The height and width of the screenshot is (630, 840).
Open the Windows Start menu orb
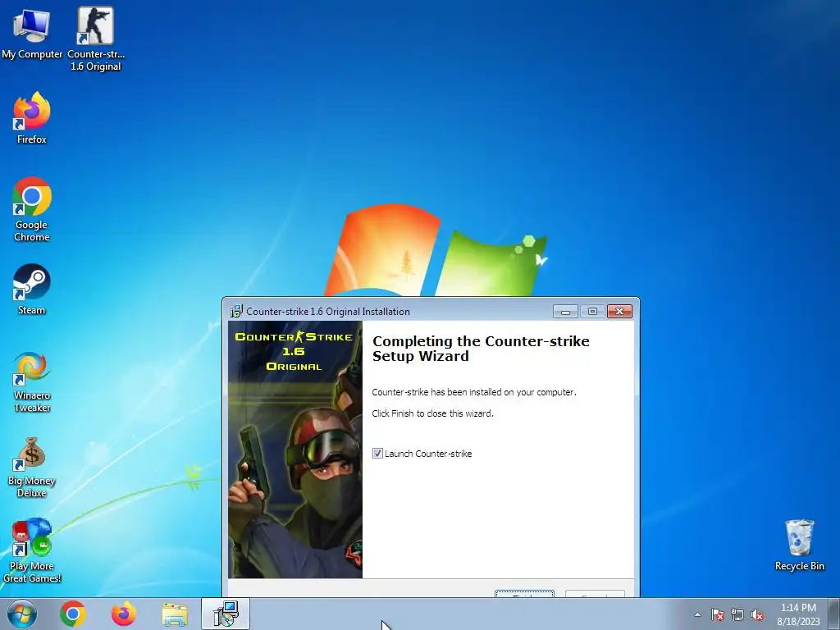pos(22,614)
